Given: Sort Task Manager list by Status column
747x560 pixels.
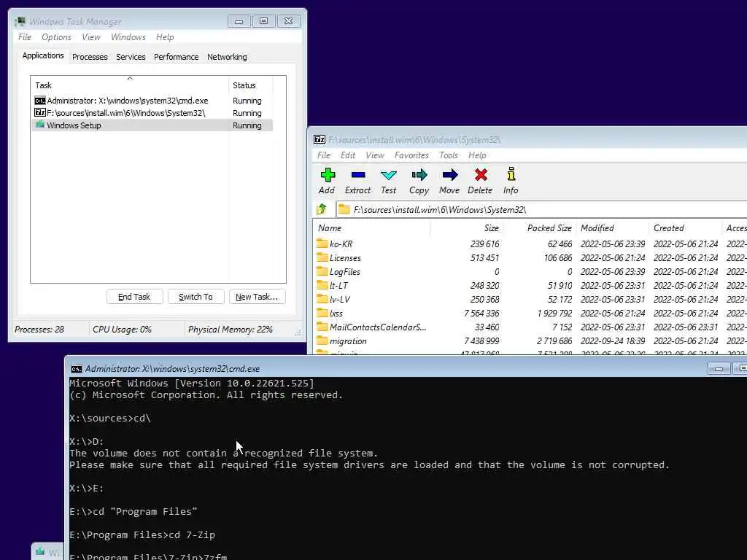Looking at the screenshot, I should pos(250,85).
